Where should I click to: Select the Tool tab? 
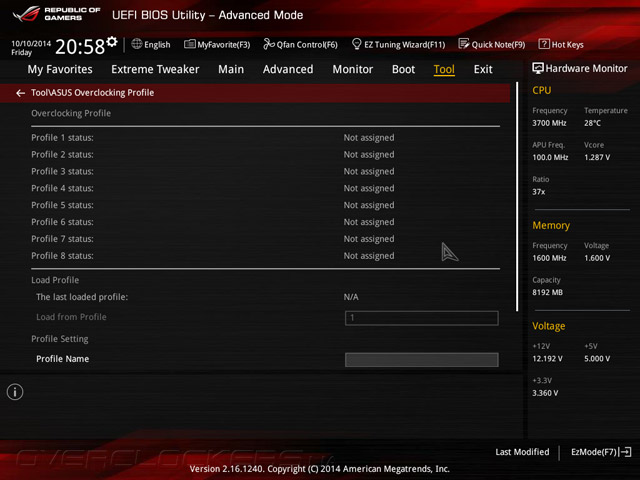(444, 69)
